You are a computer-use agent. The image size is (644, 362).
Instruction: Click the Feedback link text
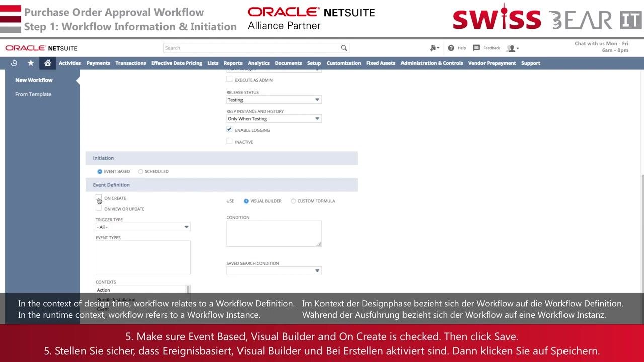(492, 48)
